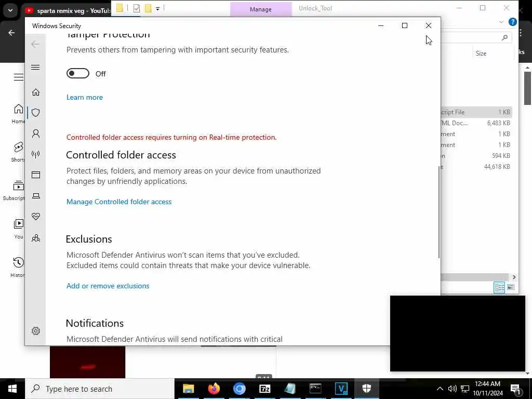Open notification center icon
This screenshot has height=399, width=532.
(515, 389)
